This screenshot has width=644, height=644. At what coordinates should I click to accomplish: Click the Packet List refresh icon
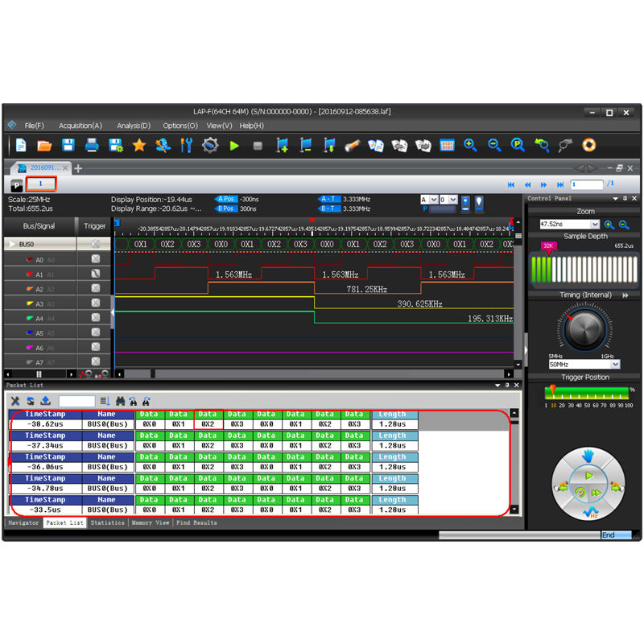31,401
